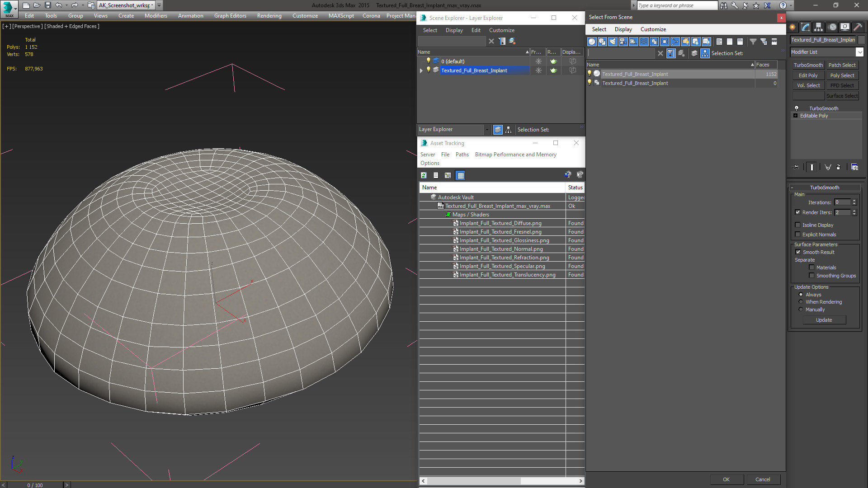The width and height of the screenshot is (868, 488).
Task: Open Layer Explorer dropdown at bottom
Action: tap(487, 130)
